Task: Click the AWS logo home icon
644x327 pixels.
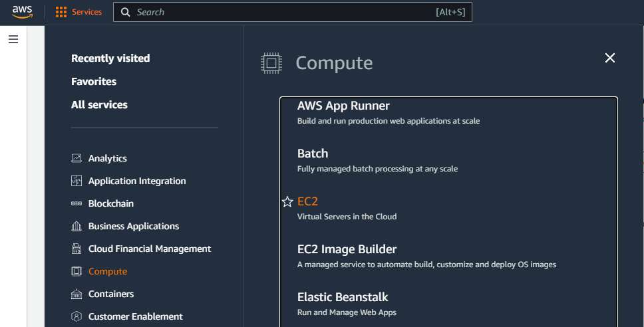Action: [x=22, y=13]
